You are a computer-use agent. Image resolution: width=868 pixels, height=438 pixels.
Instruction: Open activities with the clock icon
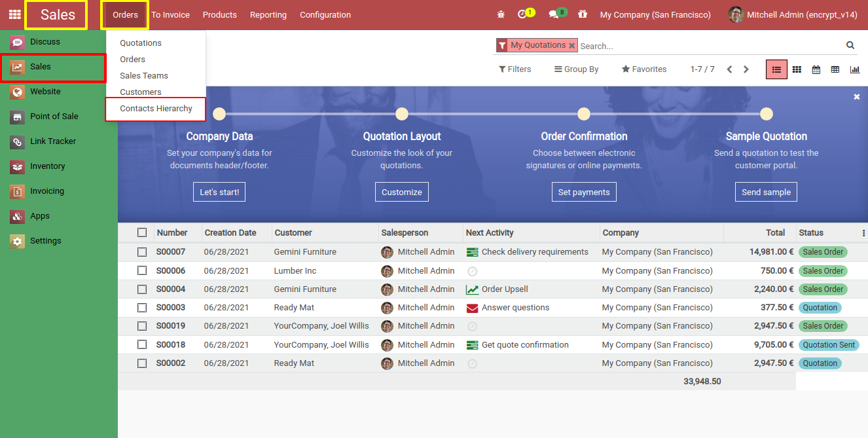click(522, 14)
